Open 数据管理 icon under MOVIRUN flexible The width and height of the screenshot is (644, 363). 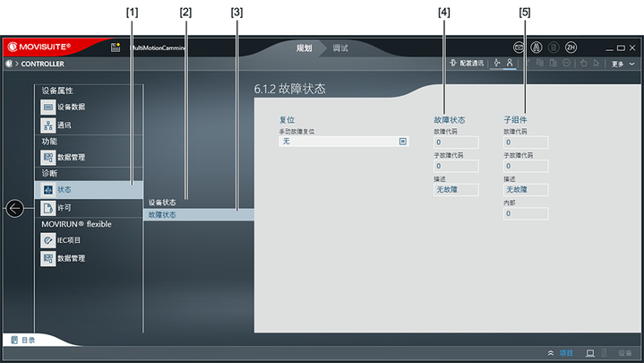click(47, 259)
